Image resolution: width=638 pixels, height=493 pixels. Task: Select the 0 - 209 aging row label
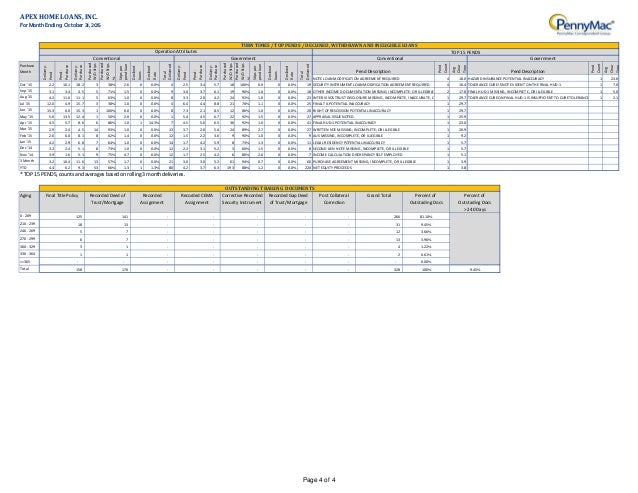pos(24,216)
